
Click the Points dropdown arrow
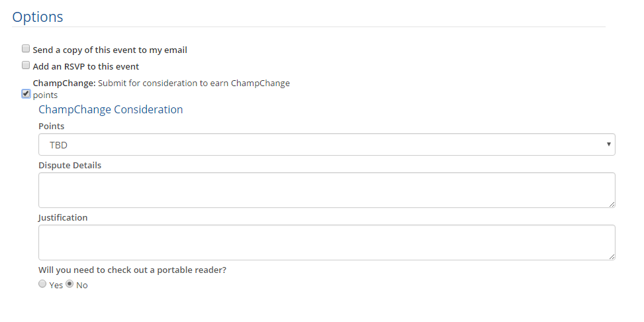point(608,144)
